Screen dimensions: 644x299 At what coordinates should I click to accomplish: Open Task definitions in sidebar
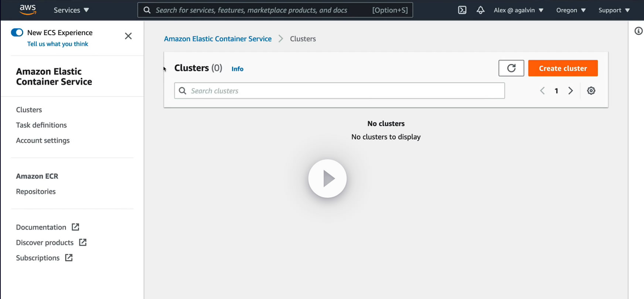[41, 125]
